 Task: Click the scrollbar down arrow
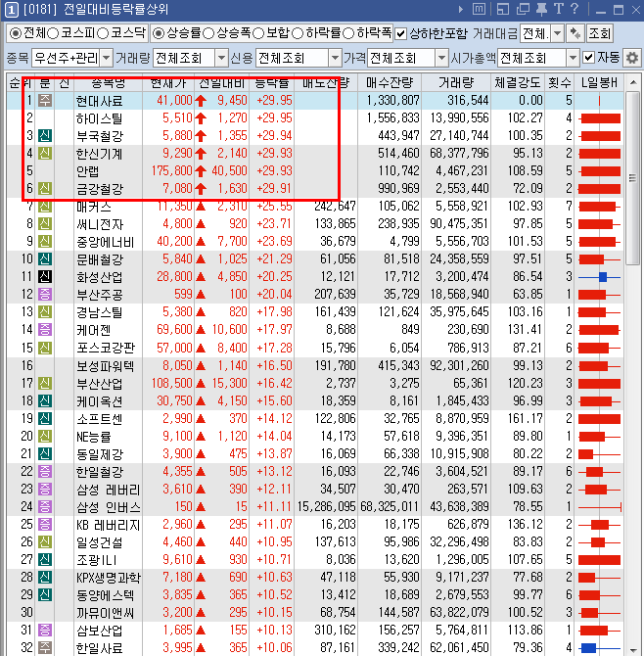pos(633,648)
